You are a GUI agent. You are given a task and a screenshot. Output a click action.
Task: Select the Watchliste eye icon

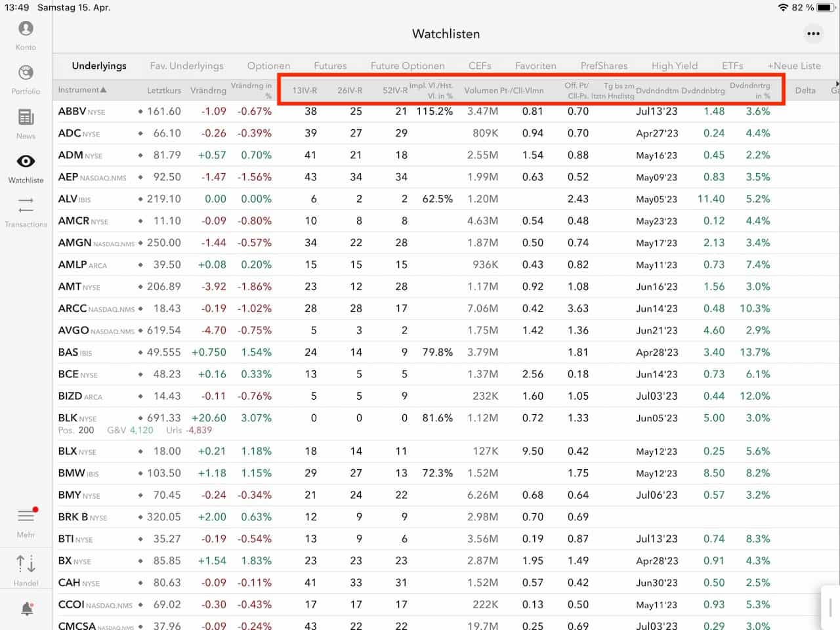point(26,161)
